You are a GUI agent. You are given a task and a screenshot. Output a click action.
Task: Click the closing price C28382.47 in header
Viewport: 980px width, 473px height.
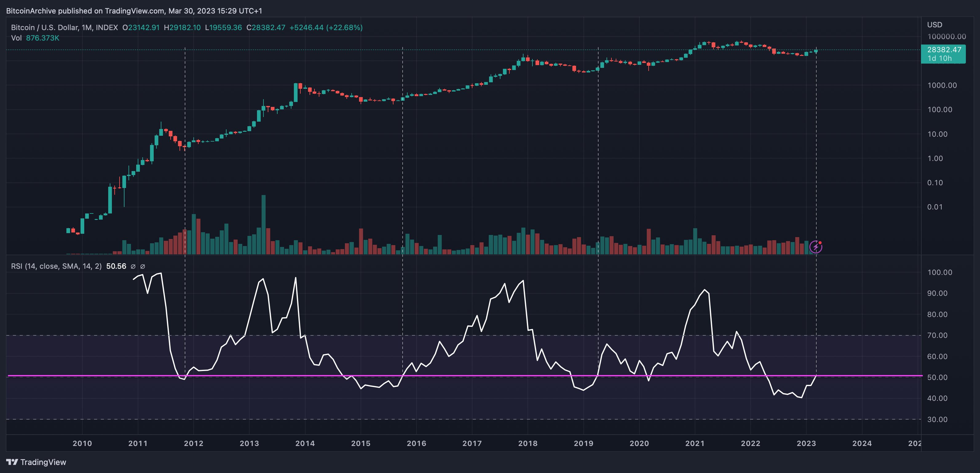266,27
